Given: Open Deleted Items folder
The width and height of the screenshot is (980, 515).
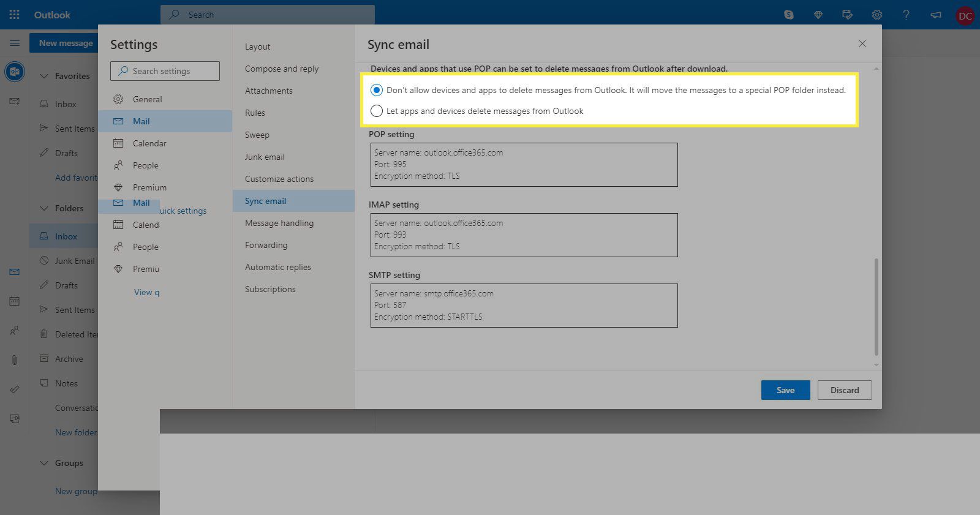Looking at the screenshot, I should 76,334.
